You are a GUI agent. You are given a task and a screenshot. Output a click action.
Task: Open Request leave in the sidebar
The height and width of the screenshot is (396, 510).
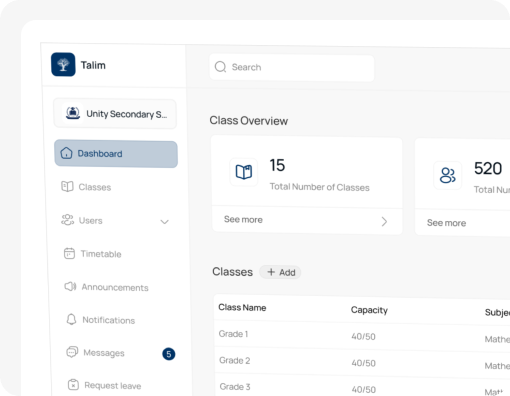pos(113,386)
